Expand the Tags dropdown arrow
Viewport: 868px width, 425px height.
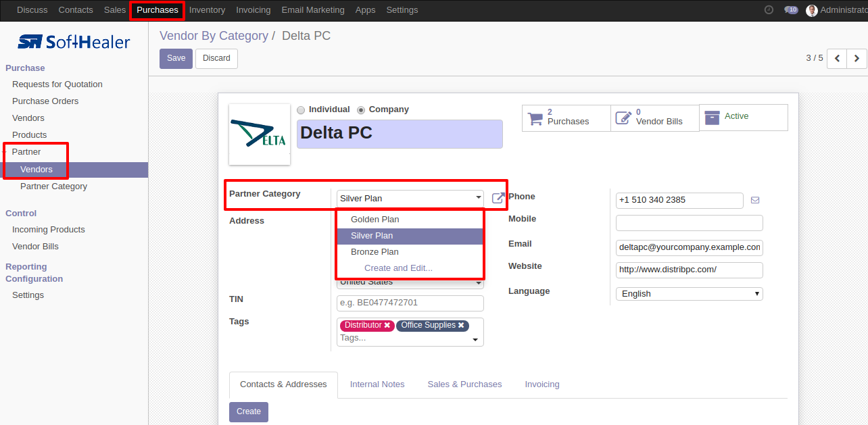475,340
